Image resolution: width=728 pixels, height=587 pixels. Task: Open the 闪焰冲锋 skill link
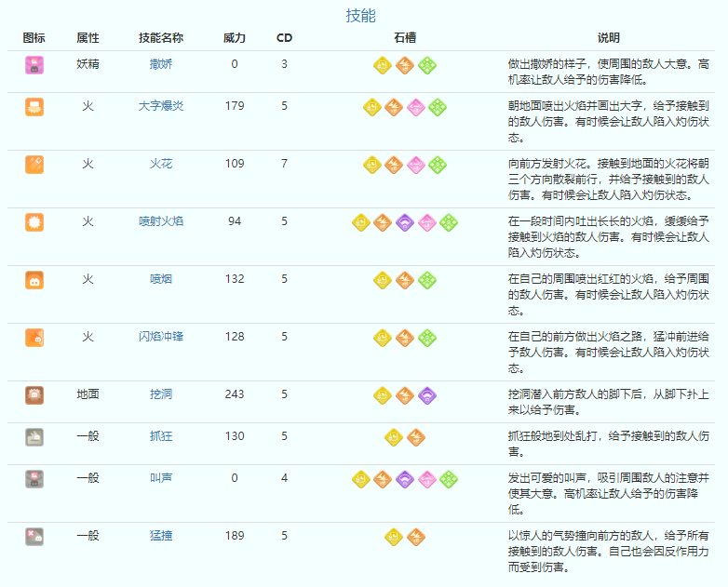click(x=161, y=337)
